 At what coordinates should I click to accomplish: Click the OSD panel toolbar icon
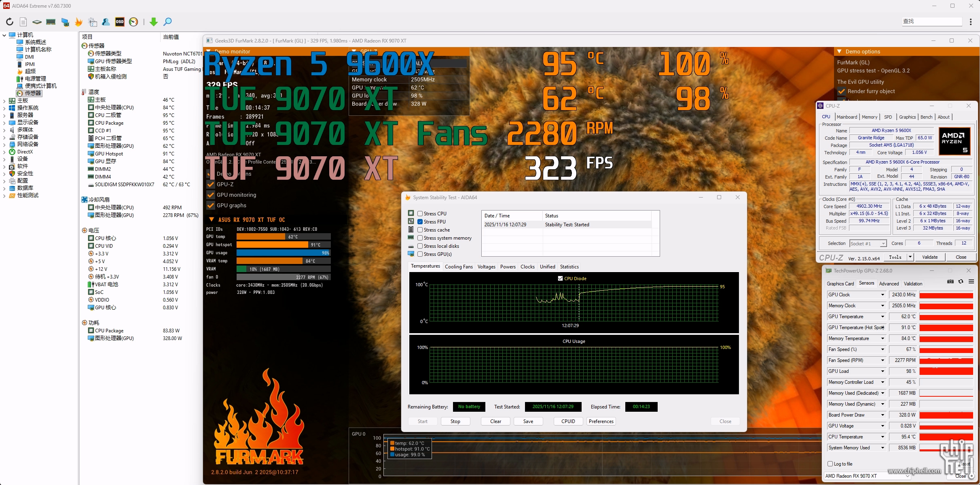coord(120,22)
